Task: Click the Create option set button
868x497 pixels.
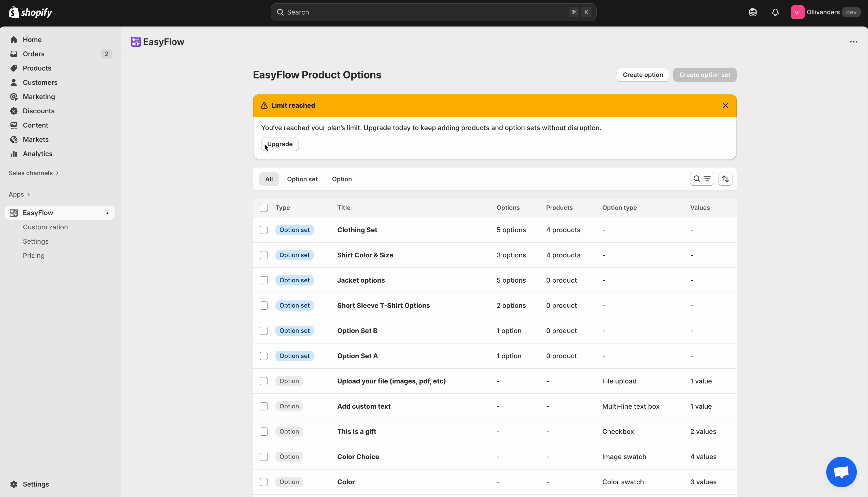Action: pos(705,75)
